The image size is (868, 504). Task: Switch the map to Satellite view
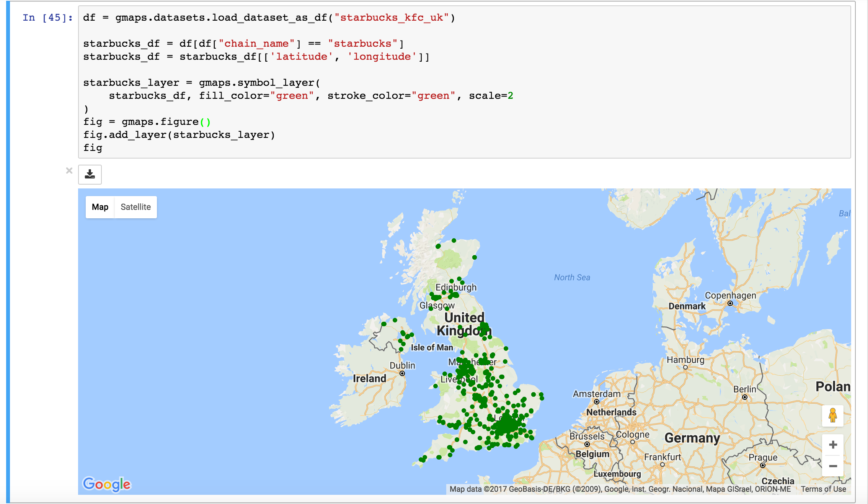(135, 207)
